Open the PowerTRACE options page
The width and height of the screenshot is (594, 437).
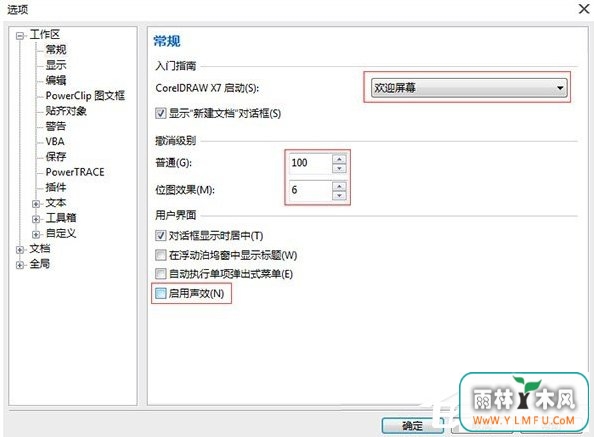[75, 172]
